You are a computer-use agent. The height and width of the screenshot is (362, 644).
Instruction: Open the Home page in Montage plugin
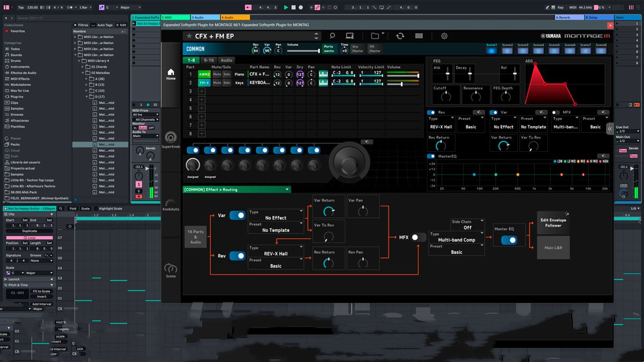point(171,73)
